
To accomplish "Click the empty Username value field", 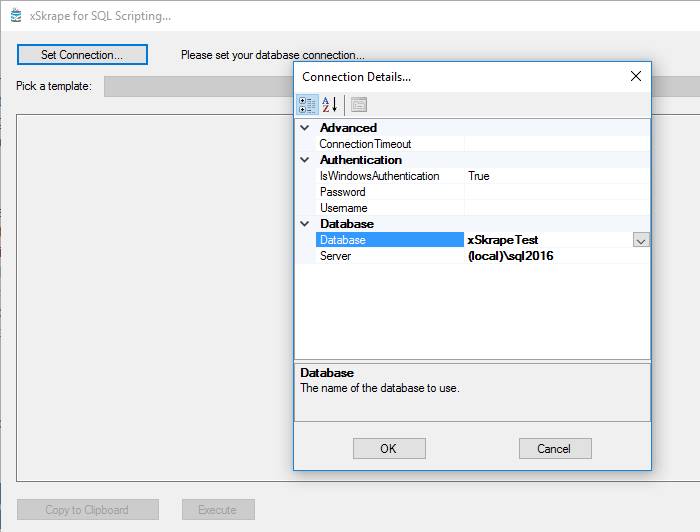I will (557, 208).
